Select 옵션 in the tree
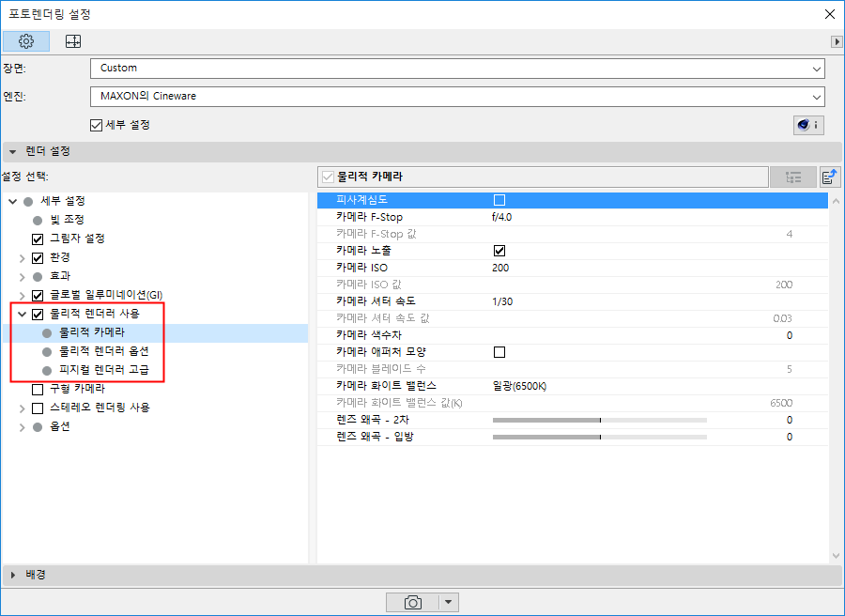Image resolution: width=845 pixels, height=616 pixels. point(60,427)
